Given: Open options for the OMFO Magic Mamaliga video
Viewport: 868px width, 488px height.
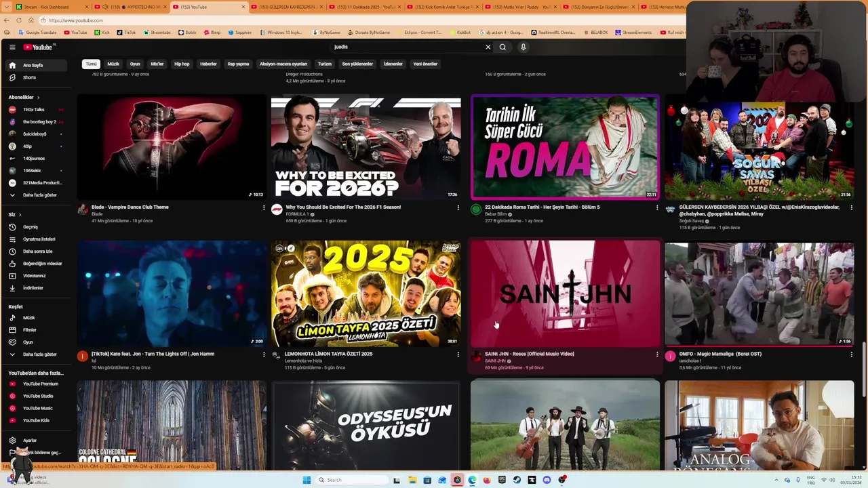Looking at the screenshot, I should pyautogui.click(x=851, y=354).
